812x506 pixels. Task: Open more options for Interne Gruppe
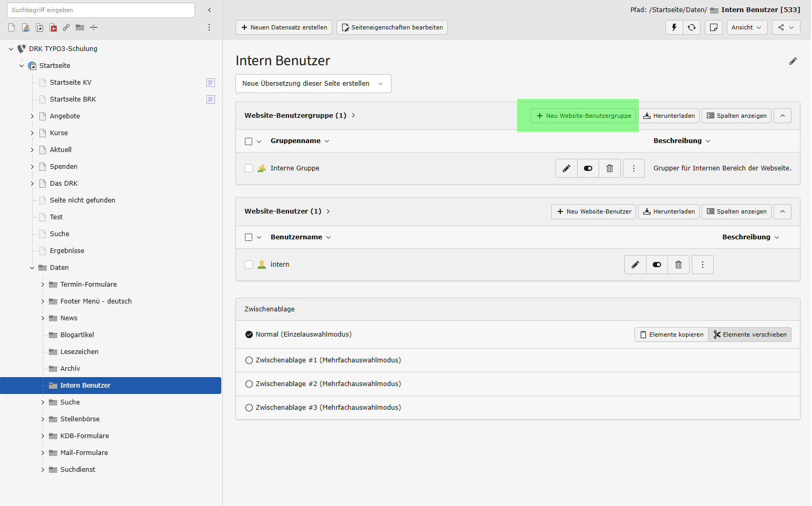(x=634, y=168)
